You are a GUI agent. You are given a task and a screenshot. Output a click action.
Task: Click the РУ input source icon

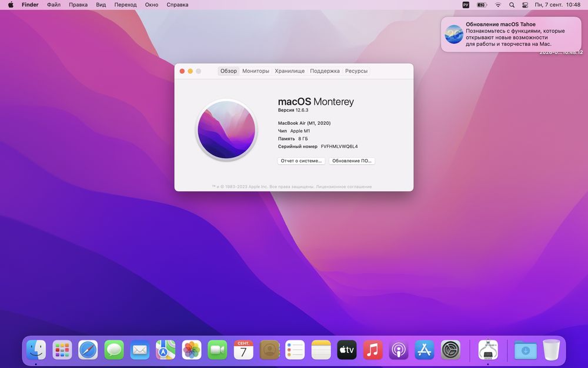tap(466, 5)
